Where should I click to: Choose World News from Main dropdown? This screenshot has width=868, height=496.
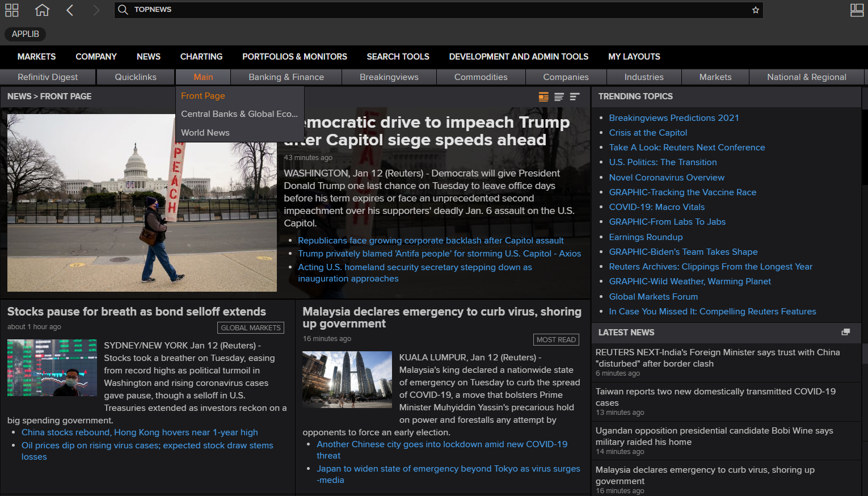240,133
